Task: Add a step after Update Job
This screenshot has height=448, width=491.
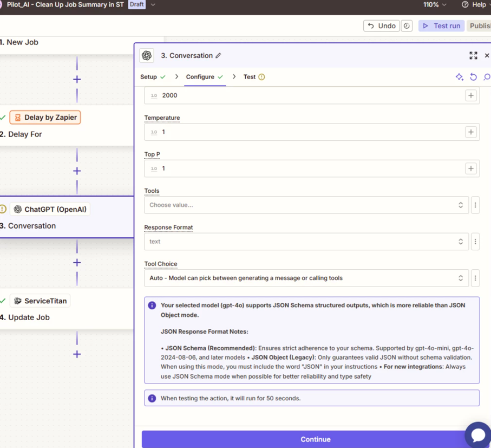Action: (x=77, y=354)
